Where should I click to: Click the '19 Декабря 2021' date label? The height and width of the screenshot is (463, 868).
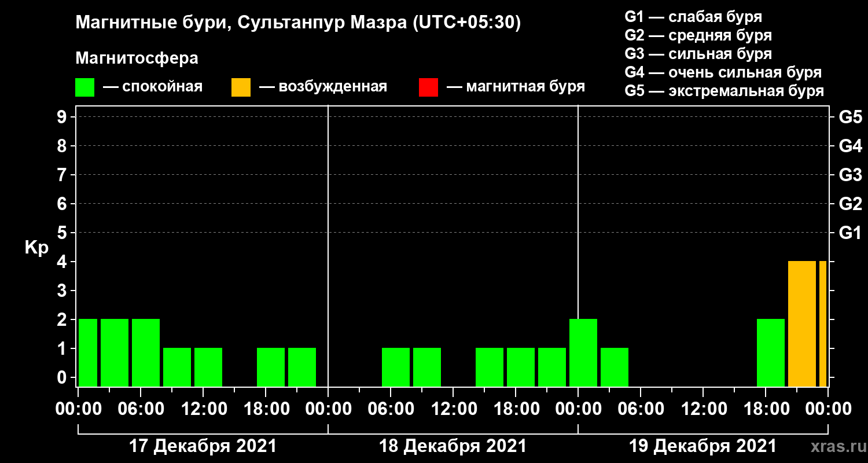click(703, 446)
